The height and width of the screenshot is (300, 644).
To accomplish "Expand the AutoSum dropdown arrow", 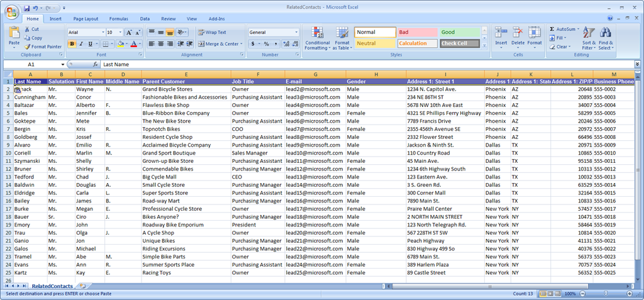I will [x=579, y=29].
